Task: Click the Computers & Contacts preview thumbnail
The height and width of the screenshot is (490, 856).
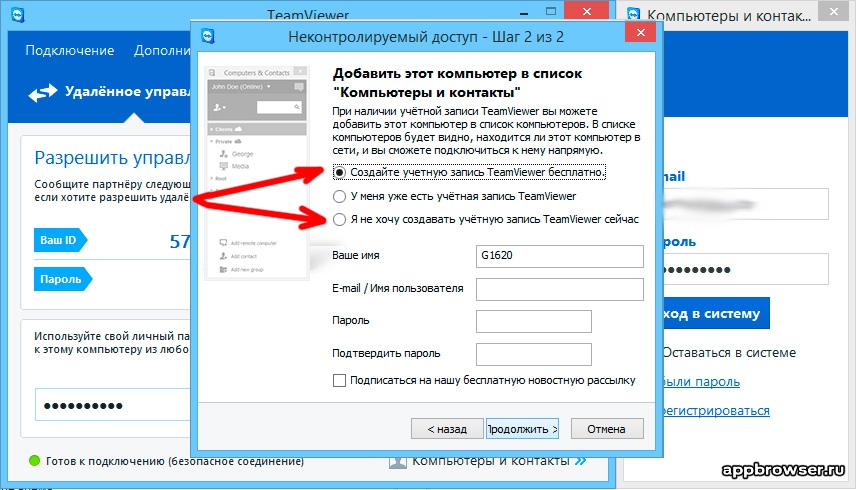Action: click(256, 173)
